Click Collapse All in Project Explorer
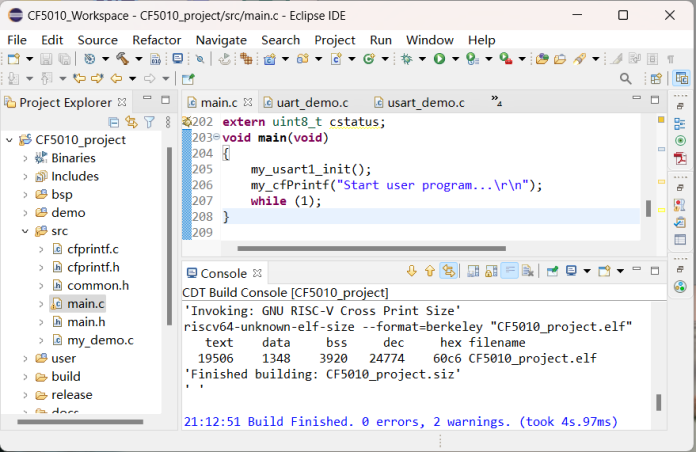Viewport: 697px width, 453px height. (x=114, y=122)
